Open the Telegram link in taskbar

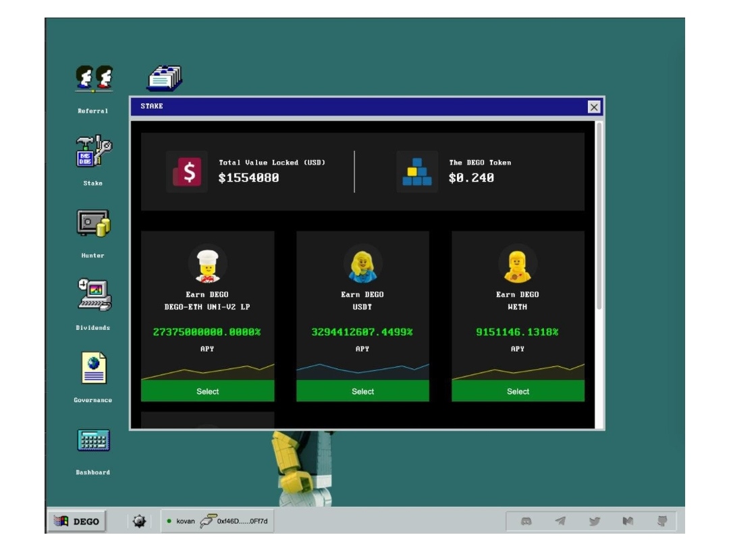coord(560,521)
